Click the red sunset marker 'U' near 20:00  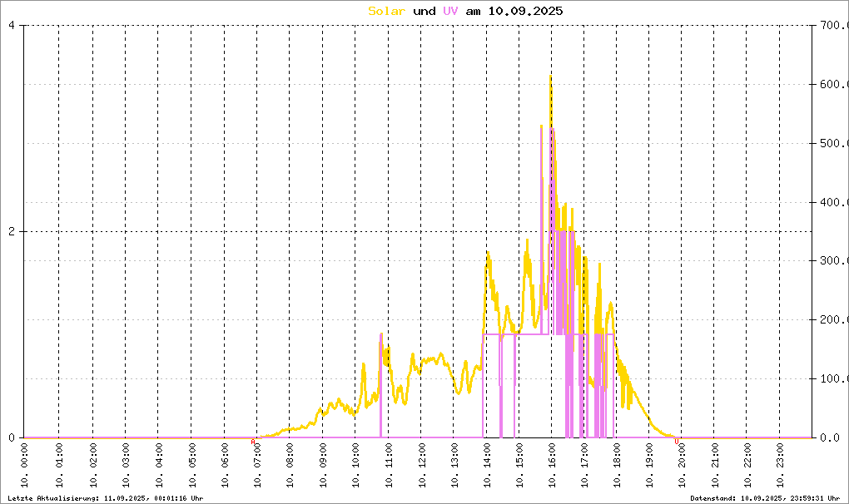[676, 442]
